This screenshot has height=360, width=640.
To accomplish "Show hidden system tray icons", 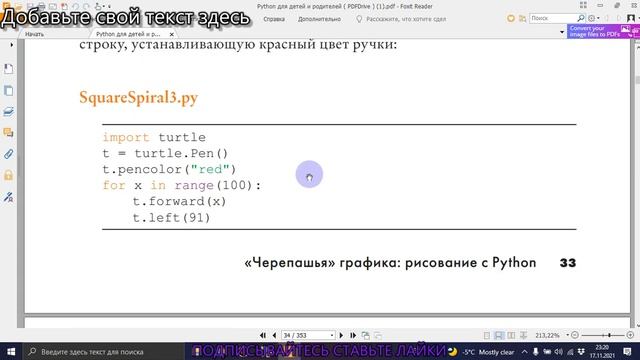I will pyautogui.click(x=524, y=351).
